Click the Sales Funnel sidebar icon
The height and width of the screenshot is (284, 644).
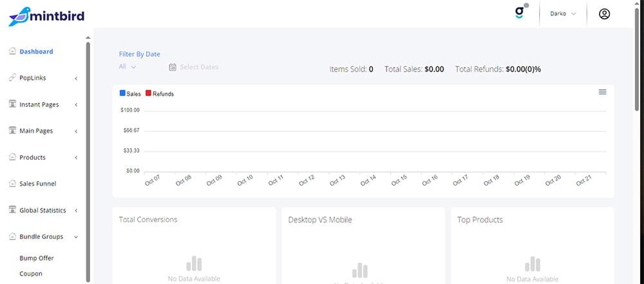click(x=12, y=184)
